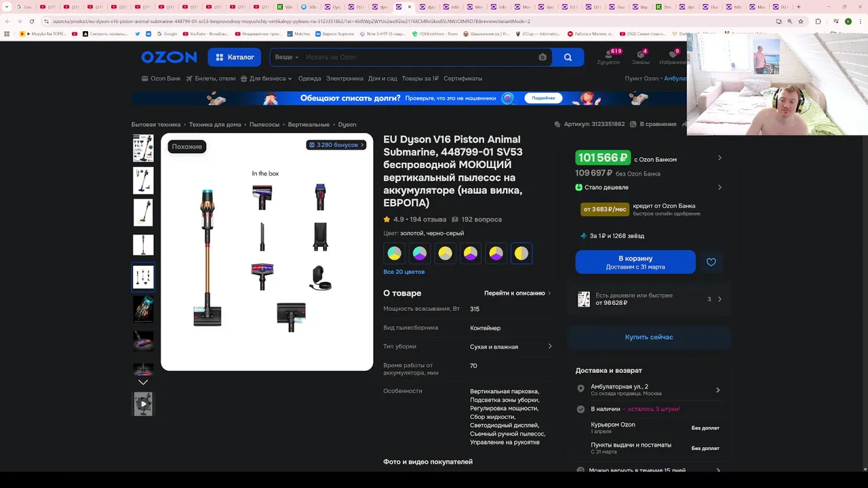This screenshot has height=488, width=868.
Task: Click the magnifier search button
Action: tap(568, 58)
